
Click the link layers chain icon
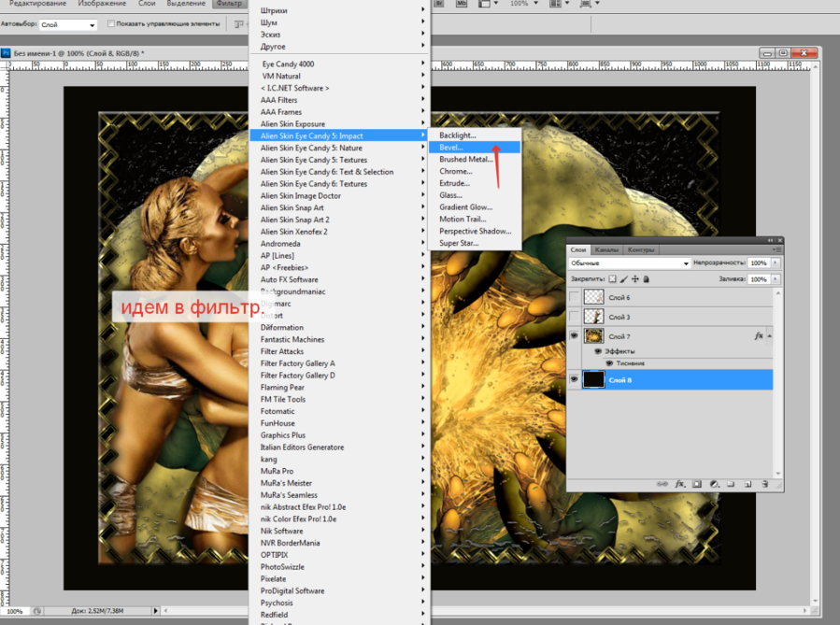(662, 484)
